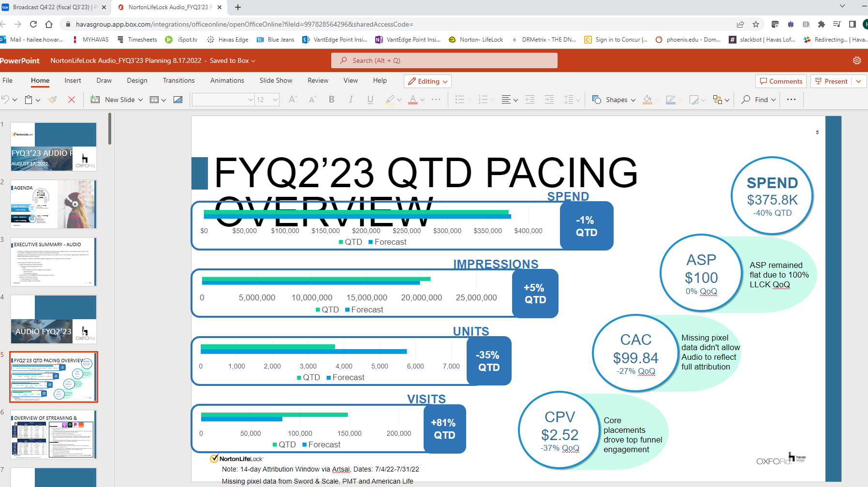
Task: Click the Comments button
Action: pyautogui.click(x=781, y=81)
